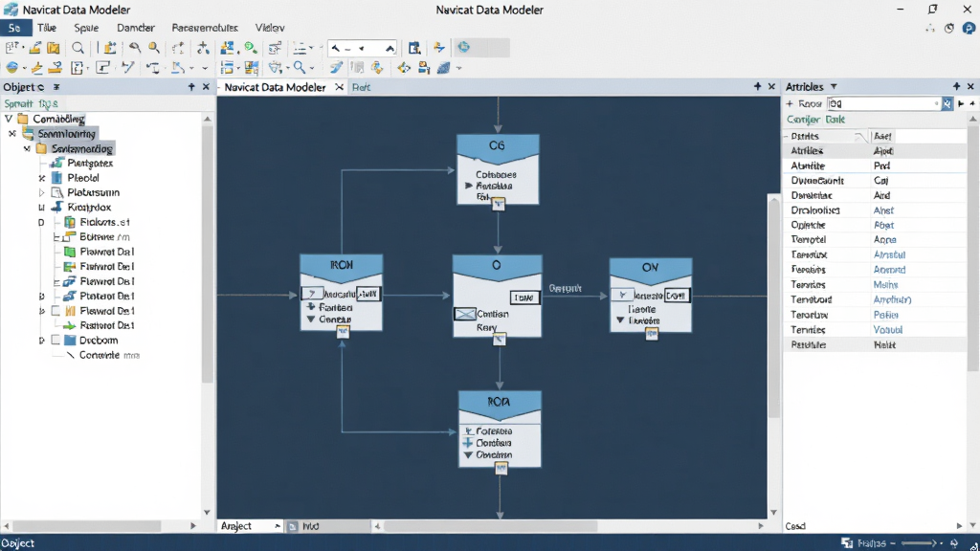
Task: Click the properties search input field
Action: [883, 103]
